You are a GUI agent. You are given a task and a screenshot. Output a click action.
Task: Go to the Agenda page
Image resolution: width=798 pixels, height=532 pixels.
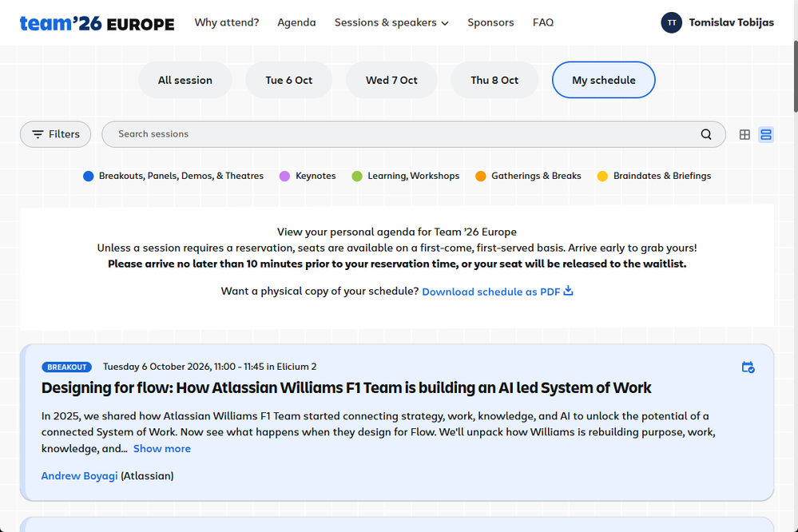pos(296,22)
